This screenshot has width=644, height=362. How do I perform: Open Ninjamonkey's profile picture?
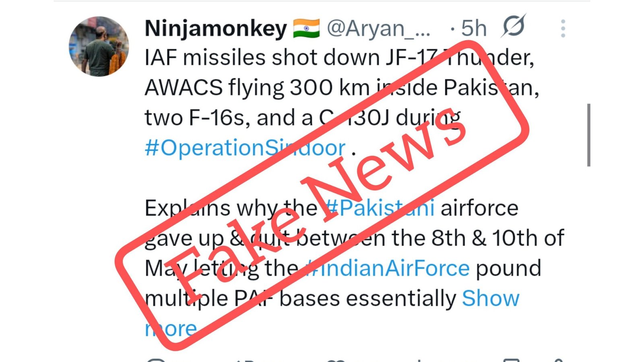click(99, 46)
